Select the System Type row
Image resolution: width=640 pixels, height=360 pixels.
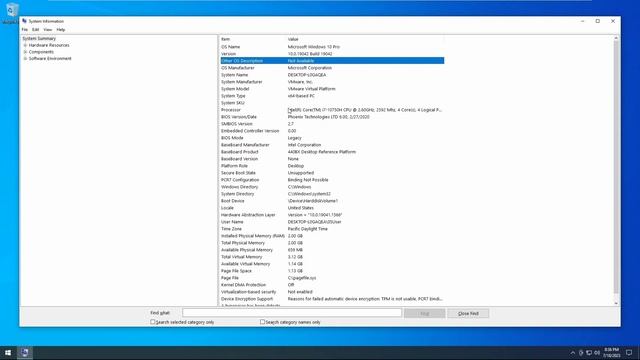(332, 96)
